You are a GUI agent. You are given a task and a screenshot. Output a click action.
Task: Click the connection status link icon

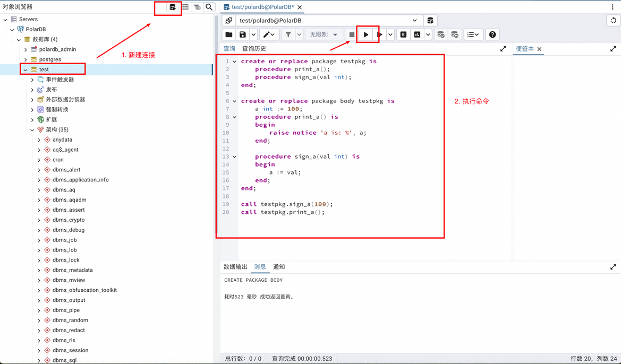pyautogui.click(x=228, y=20)
